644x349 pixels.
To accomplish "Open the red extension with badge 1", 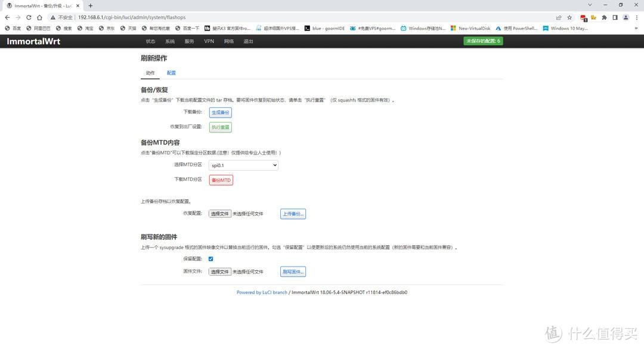I will coord(583,18).
